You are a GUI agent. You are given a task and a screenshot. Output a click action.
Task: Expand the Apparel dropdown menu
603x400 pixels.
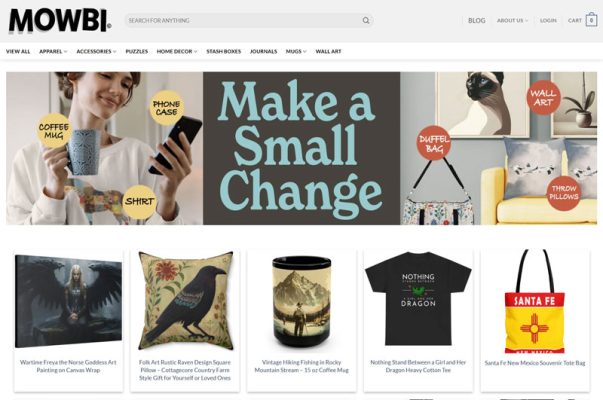[x=53, y=51]
